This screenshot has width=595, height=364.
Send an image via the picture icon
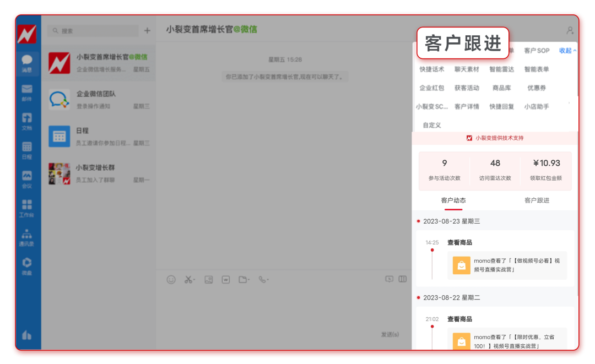tap(208, 279)
